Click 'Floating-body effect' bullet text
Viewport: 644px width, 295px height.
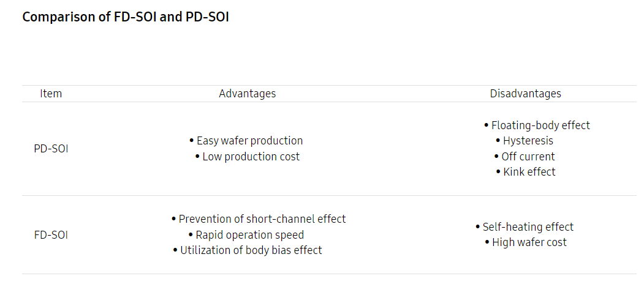coord(540,125)
